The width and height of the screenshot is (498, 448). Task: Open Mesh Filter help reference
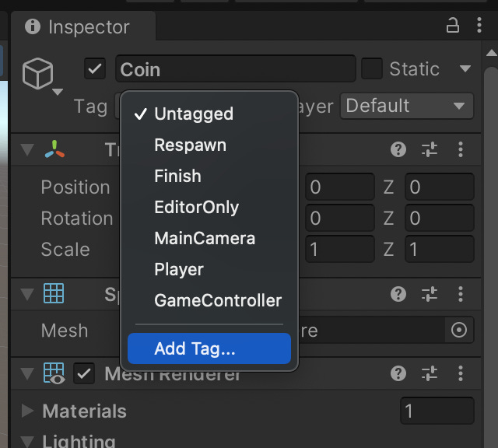tap(398, 294)
